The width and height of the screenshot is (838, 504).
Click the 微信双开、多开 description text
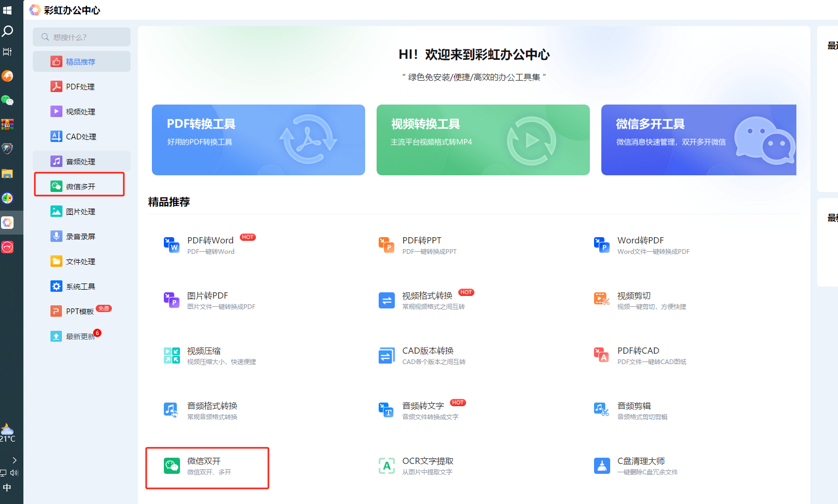[x=209, y=472]
